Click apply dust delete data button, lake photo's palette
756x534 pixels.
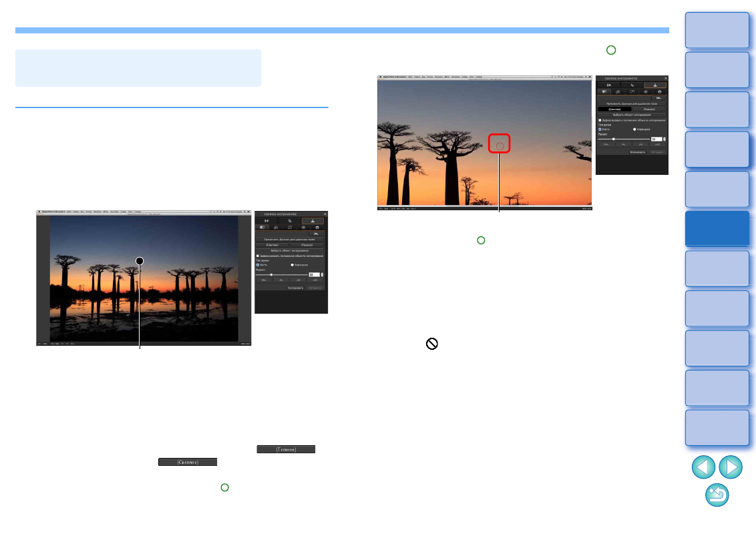pos(290,240)
